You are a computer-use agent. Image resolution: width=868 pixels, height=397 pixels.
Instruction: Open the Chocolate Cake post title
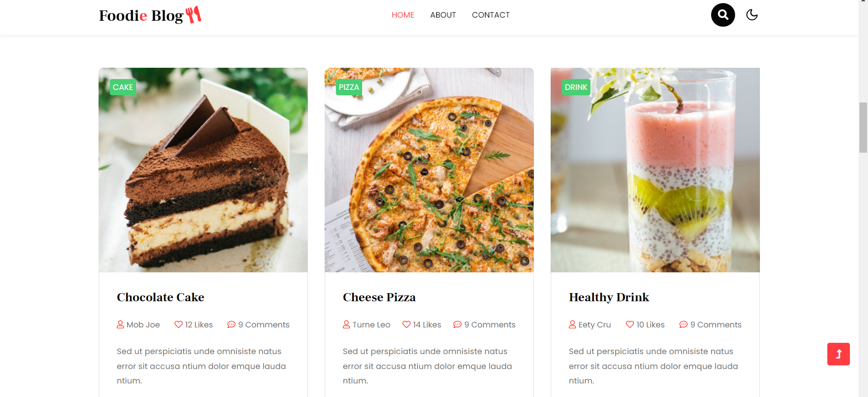coord(160,297)
